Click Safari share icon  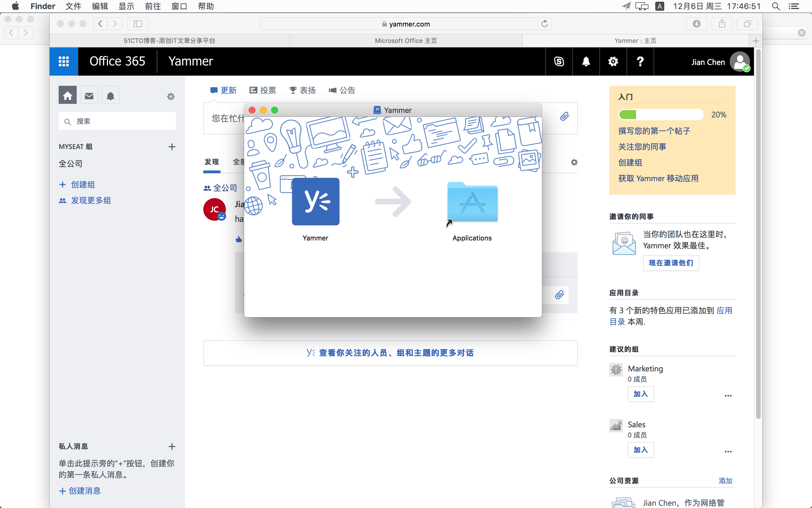(722, 24)
